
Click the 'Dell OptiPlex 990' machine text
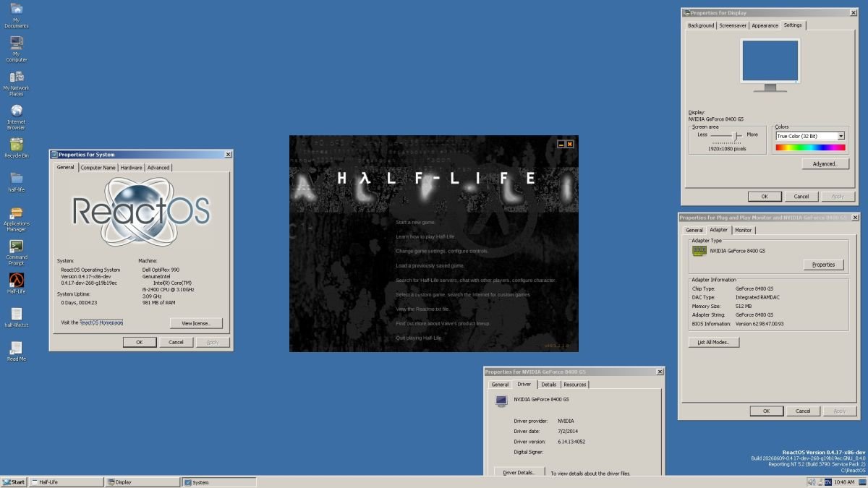point(161,269)
